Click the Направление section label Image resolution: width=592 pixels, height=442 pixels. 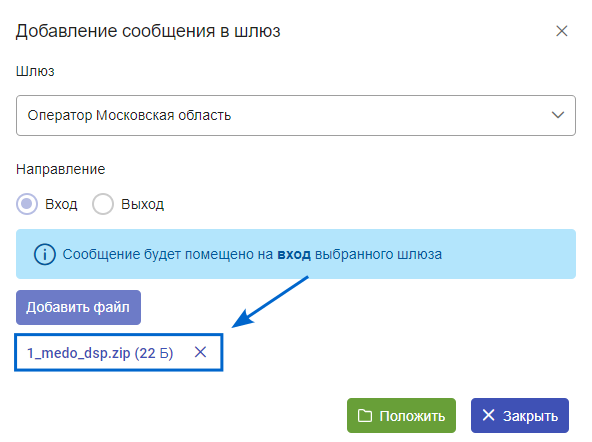pyautogui.click(x=60, y=169)
